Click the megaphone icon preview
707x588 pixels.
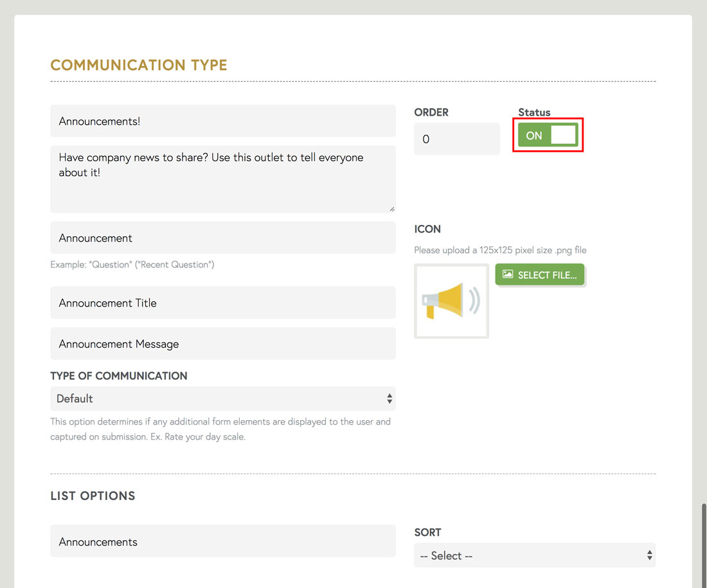451,301
